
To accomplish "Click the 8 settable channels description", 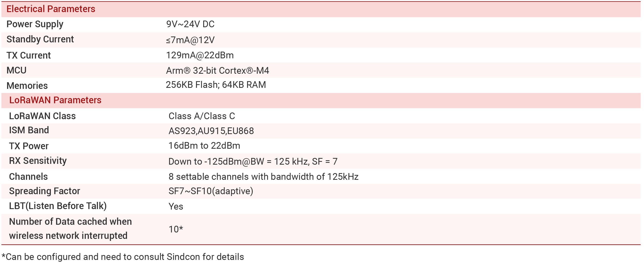I will tap(264, 177).
